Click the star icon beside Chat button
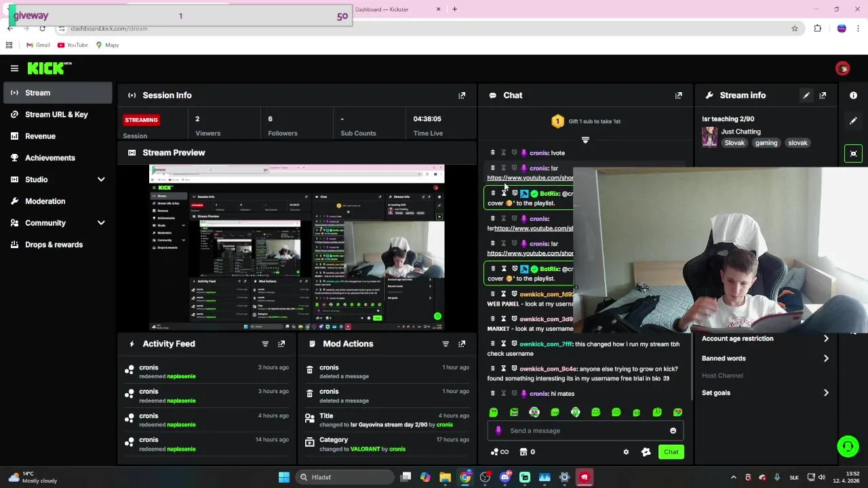The width and height of the screenshot is (868, 488). (646, 452)
